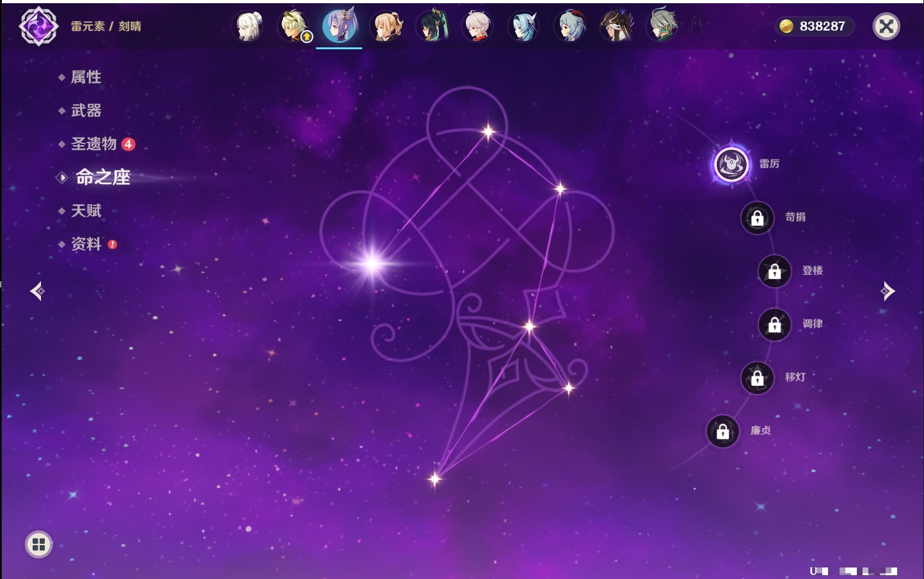Open the locked 苛捐 constellation node
Viewport: 924px width, 579px height.
click(758, 218)
